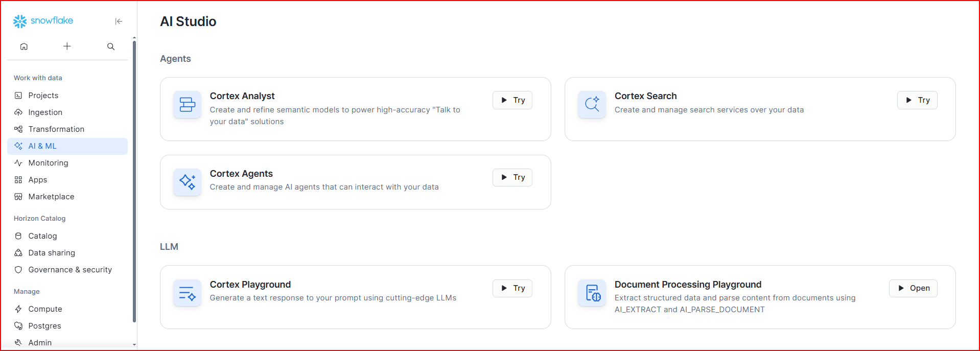The height and width of the screenshot is (351, 980).
Task: Click the plus create icon
Action: pyautogui.click(x=67, y=46)
